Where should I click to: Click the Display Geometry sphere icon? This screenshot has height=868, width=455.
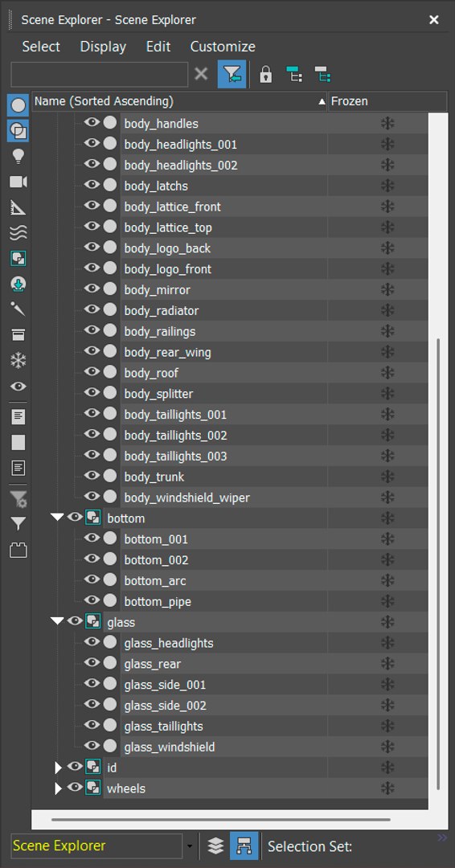(x=18, y=105)
